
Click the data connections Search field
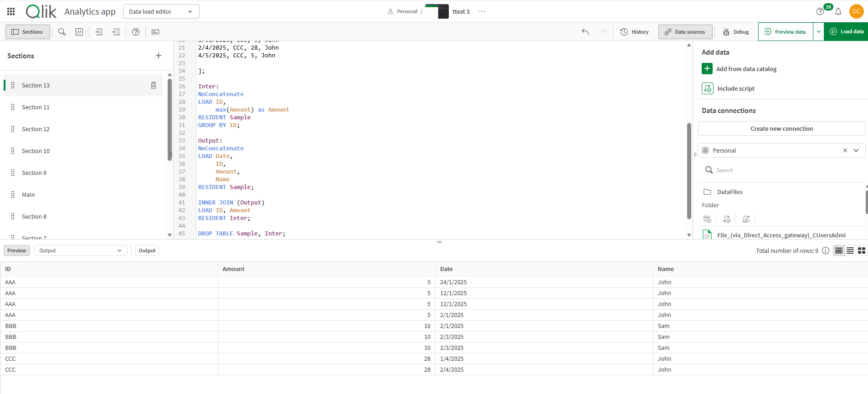(x=782, y=170)
